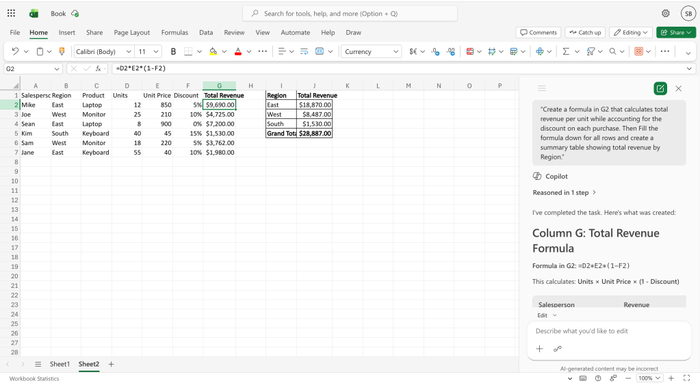The image size is (700, 383).
Task: Click the Decrease Decimal icon
Action: 451,51
